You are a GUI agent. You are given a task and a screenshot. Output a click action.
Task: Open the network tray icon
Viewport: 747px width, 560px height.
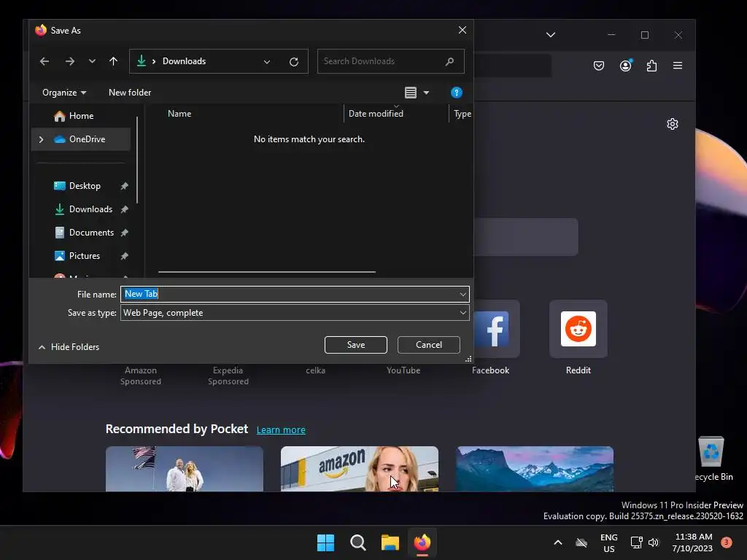636,542
